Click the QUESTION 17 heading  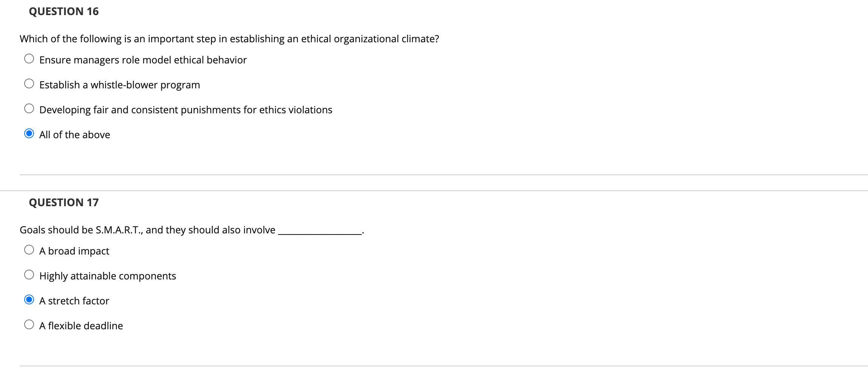[x=63, y=202]
